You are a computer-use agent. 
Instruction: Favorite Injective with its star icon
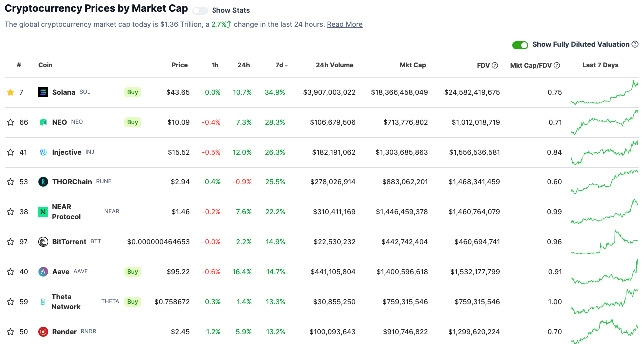(10, 152)
